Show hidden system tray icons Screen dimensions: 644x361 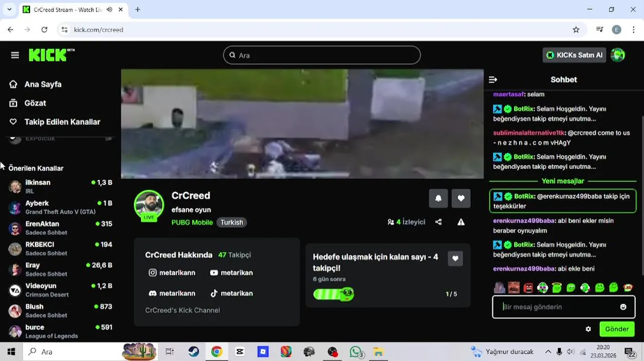(548, 352)
